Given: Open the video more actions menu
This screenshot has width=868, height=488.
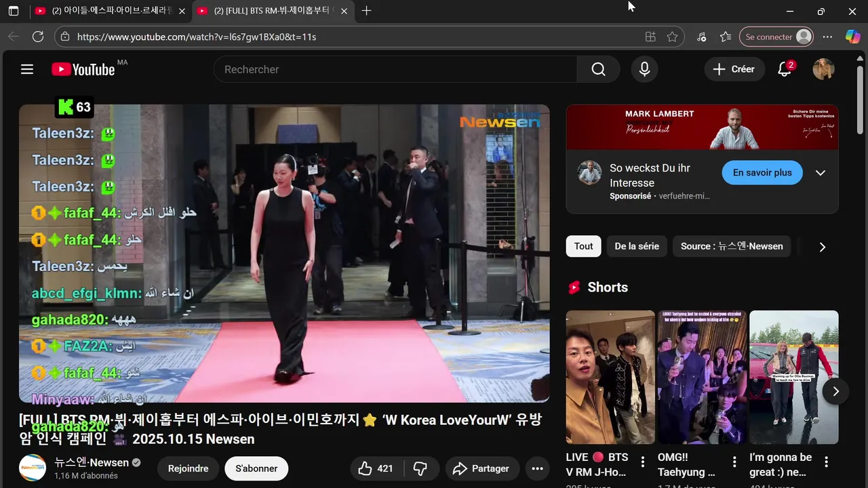Looking at the screenshot, I should (537, 468).
